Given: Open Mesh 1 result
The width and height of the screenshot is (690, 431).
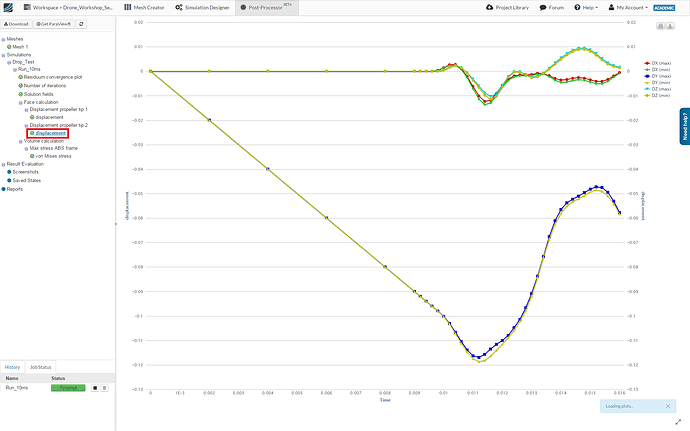Looking at the screenshot, I should click(x=18, y=47).
